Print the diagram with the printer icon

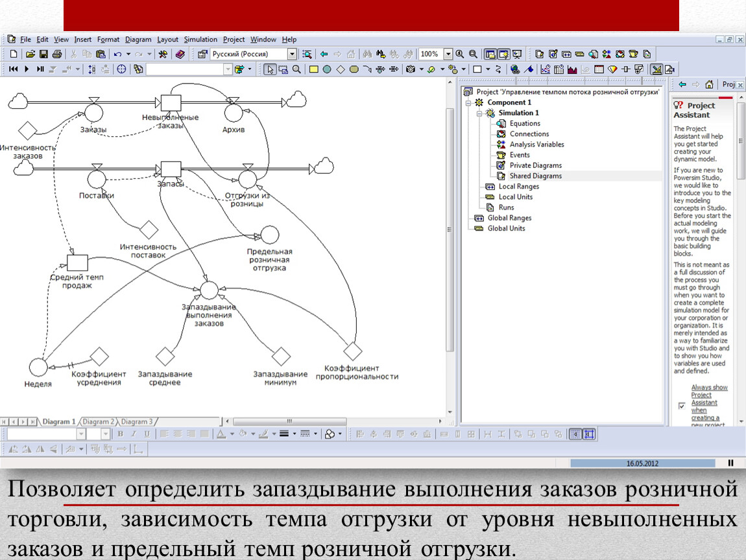pos(57,54)
